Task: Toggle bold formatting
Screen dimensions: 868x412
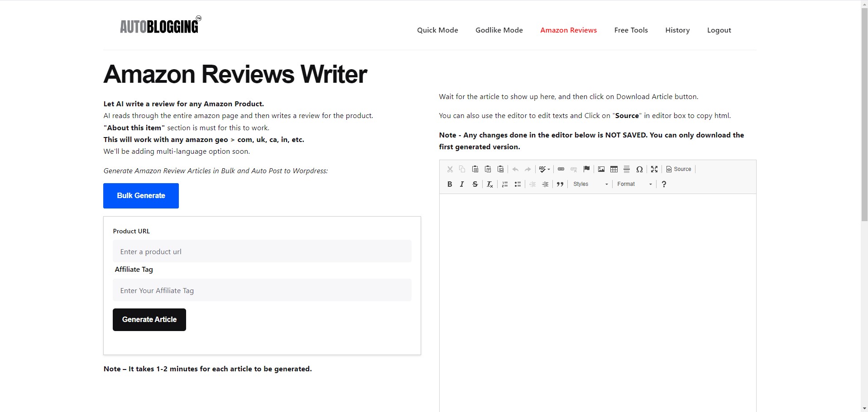Action: click(450, 184)
